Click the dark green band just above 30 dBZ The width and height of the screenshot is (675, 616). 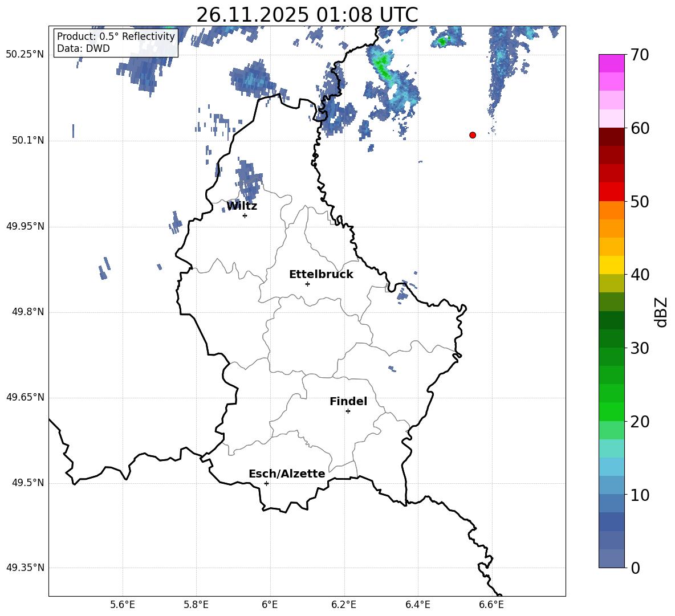[x=611, y=338]
